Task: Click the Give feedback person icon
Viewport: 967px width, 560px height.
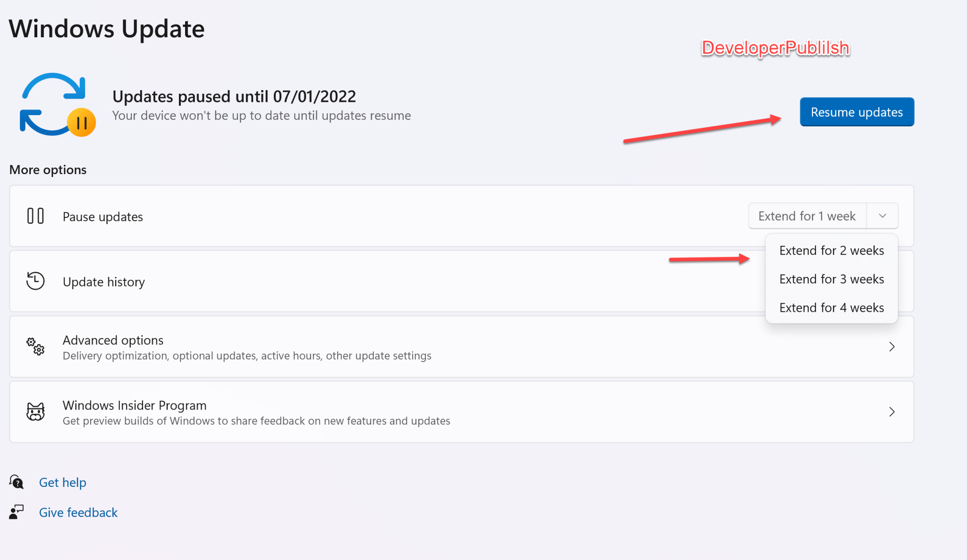Action: point(17,512)
